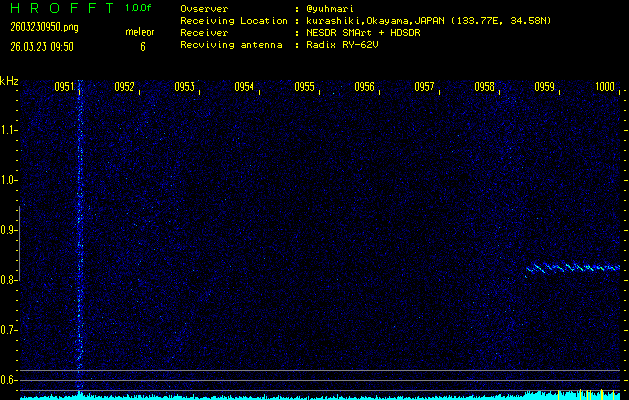Select the antenna value Radix RY-62V
The width and height of the screenshot is (629, 400).
click(x=342, y=45)
